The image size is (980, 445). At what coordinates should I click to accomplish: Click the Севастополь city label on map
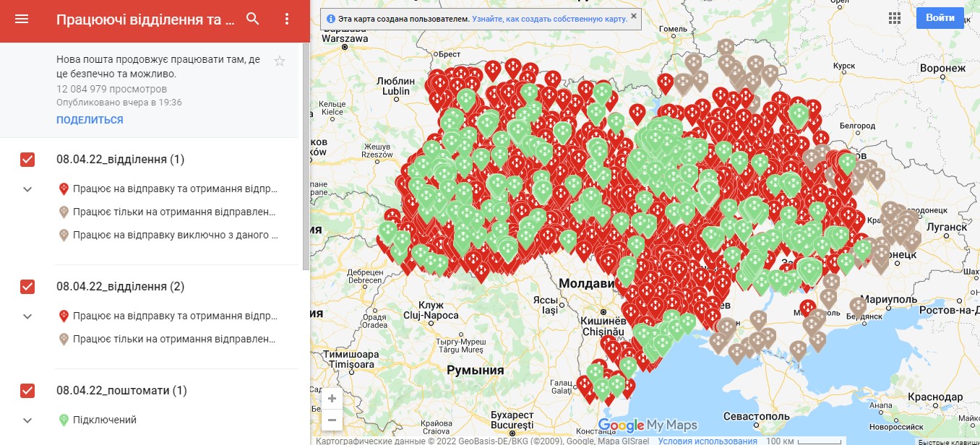tap(757, 417)
